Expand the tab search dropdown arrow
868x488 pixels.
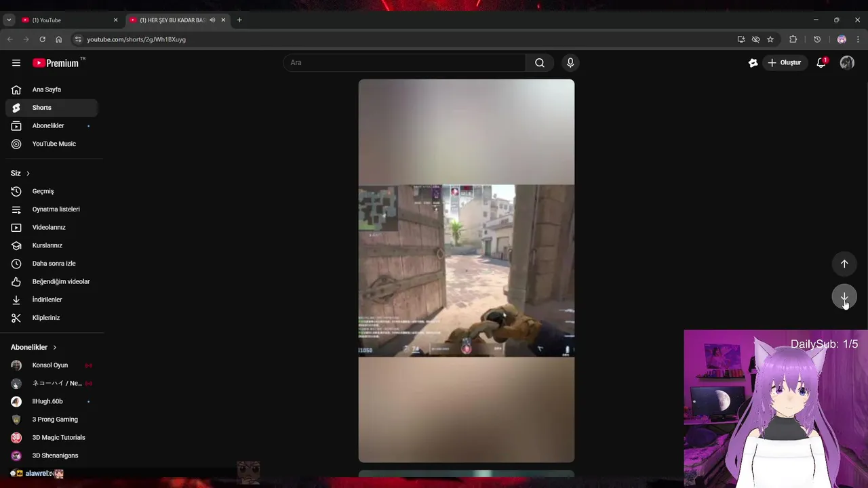9,20
